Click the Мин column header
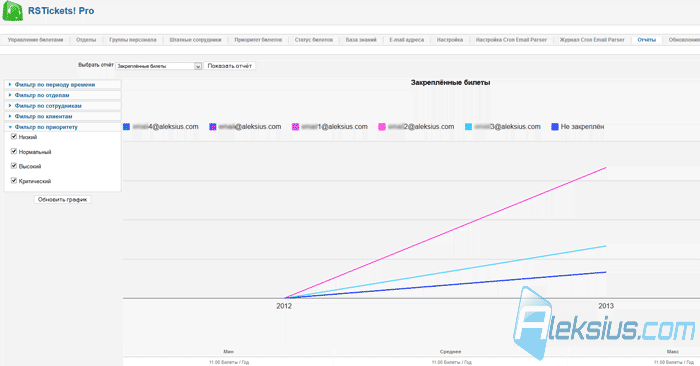This screenshot has height=366, width=700. (x=229, y=352)
